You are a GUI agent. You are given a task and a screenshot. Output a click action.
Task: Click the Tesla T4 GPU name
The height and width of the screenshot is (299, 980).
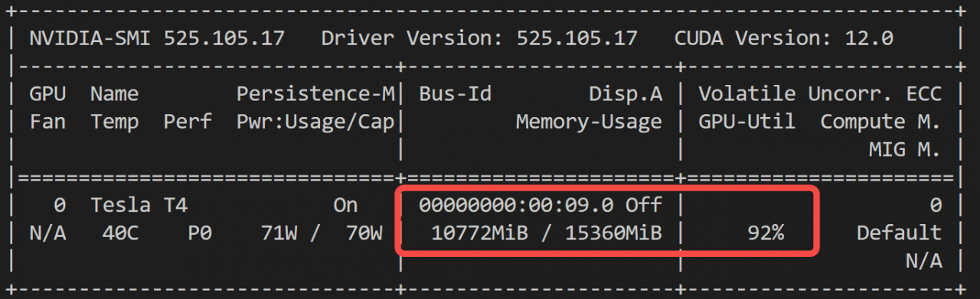(x=139, y=205)
